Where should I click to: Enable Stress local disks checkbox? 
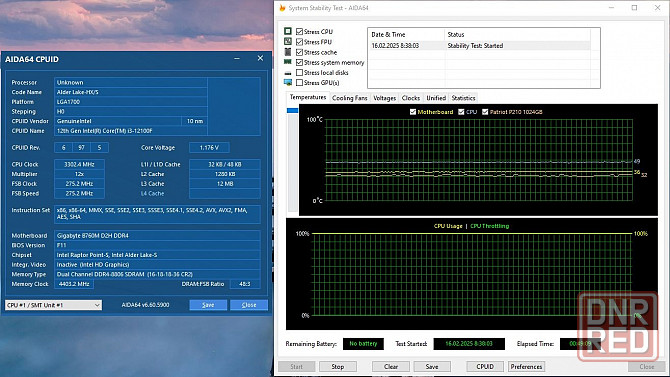point(300,73)
